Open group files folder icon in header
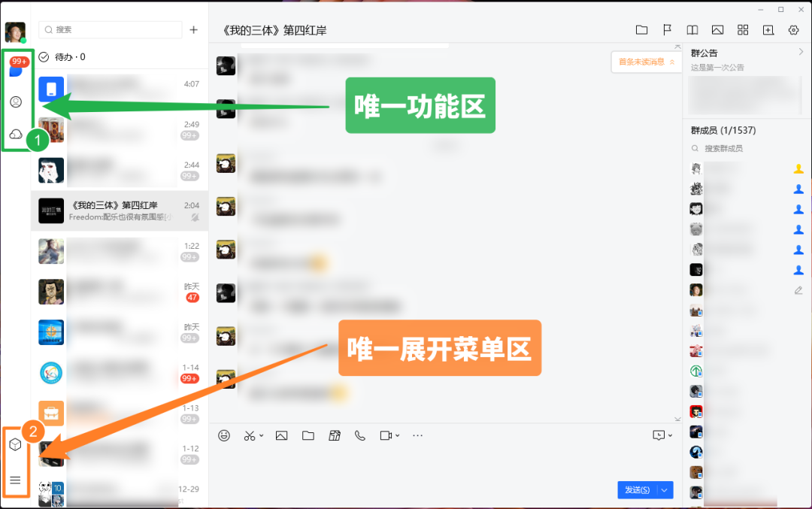Viewport: 812px width, 509px height. tap(641, 30)
